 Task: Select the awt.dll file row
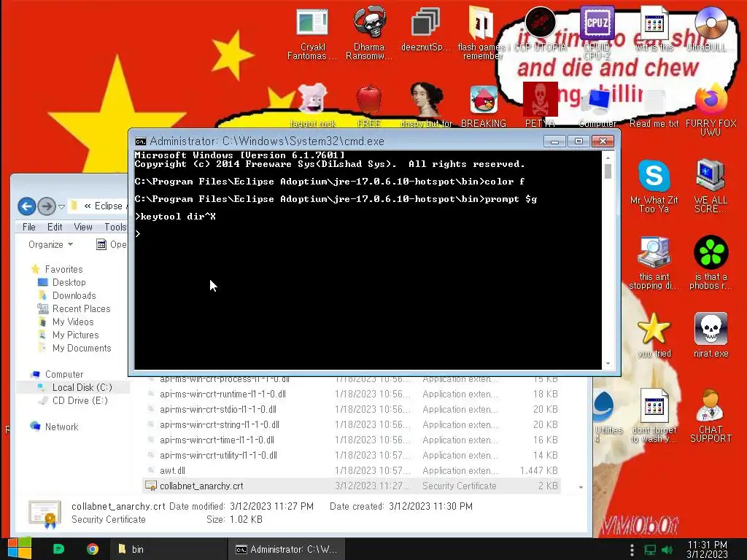pos(352,470)
